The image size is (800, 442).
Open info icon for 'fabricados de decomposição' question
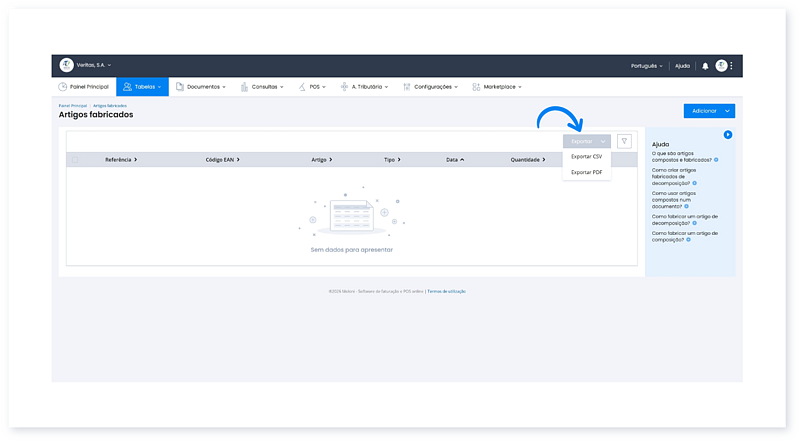click(694, 183)
